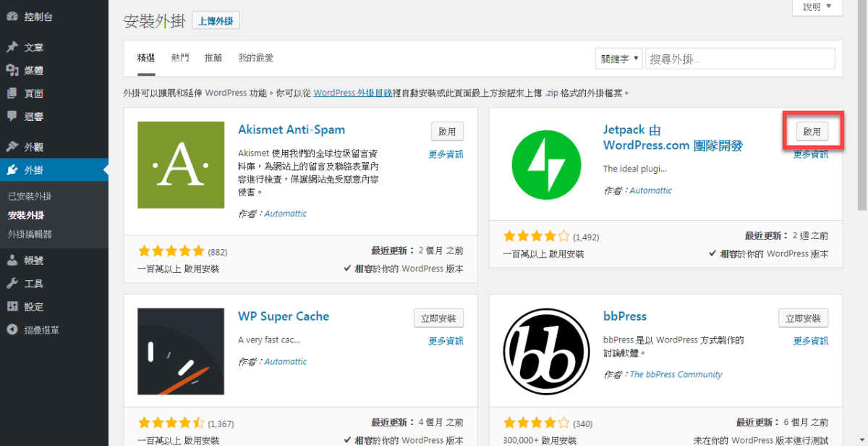868x446 pixels.
Task: Click the WP Super Cache title link
Action: coord(284,316)
